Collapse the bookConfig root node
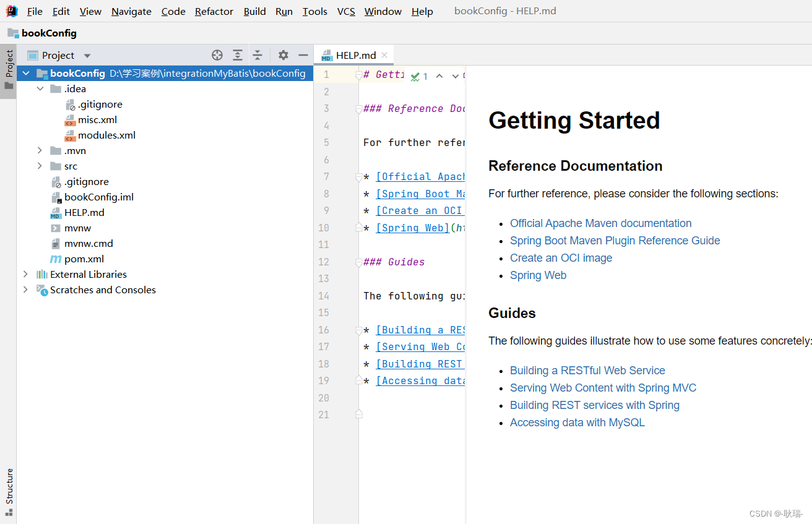Viewport: 812px width, 524px height. [26, 74]
